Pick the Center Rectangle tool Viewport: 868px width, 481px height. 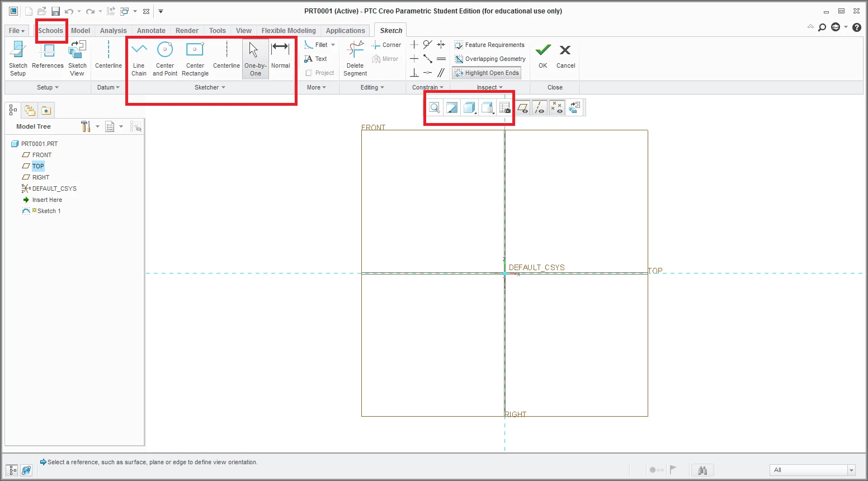pyautogui.click(x=195, y=58)
